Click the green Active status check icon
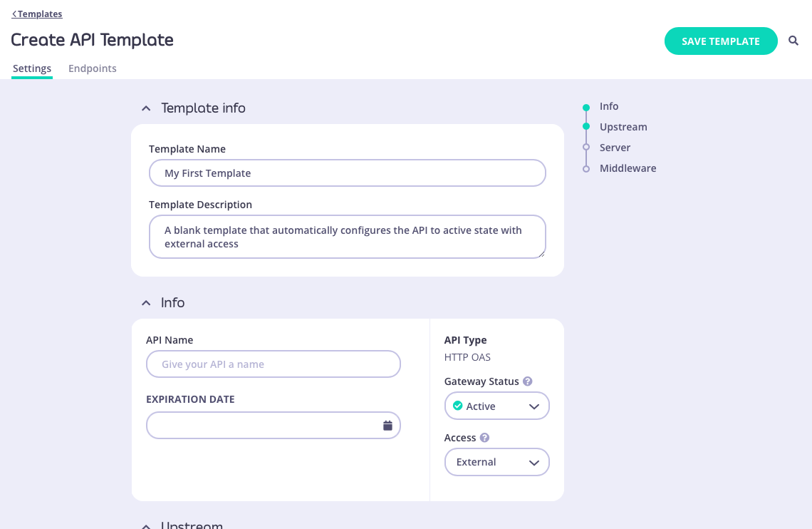 (x=457, y=406)
